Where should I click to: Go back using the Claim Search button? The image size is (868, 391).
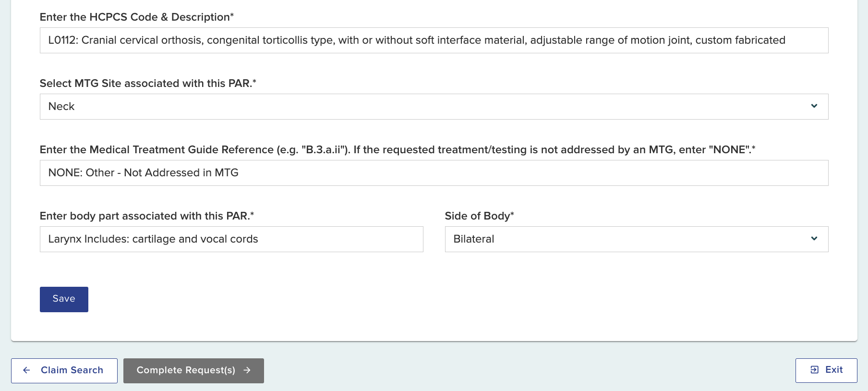pos(64,371)
